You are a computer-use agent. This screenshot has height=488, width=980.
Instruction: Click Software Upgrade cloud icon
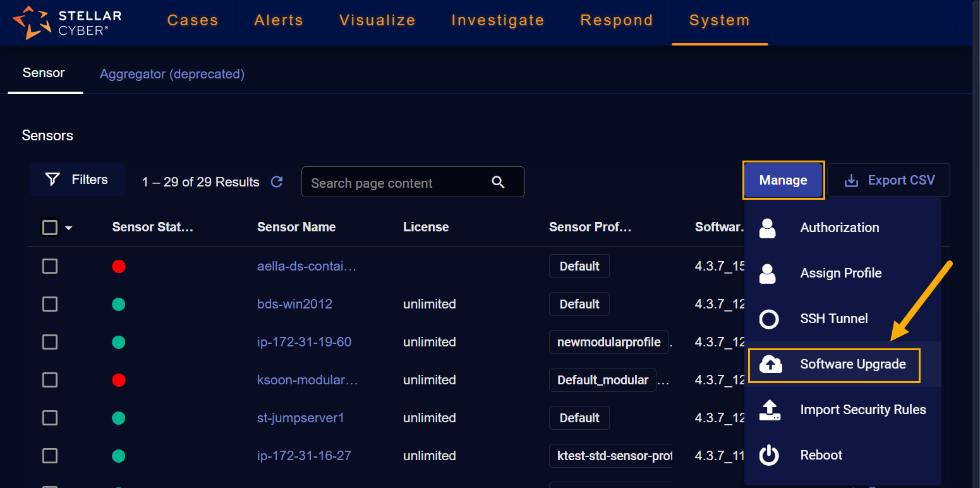[x=770, y=364]
